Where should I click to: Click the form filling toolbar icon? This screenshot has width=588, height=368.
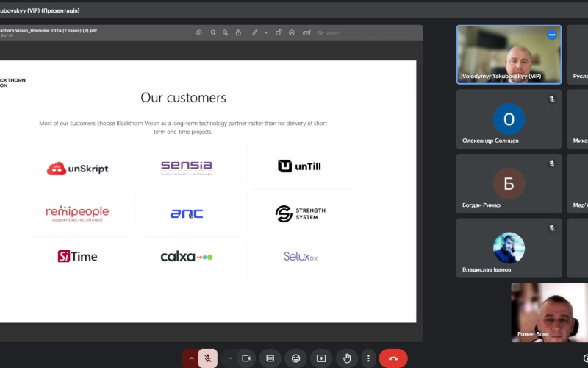pos(306,32)
